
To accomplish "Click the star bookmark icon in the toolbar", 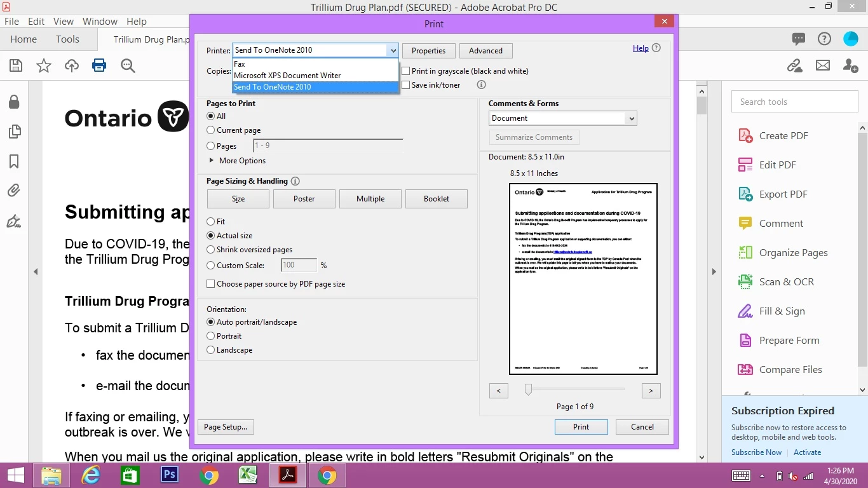I will pos(44,65).
